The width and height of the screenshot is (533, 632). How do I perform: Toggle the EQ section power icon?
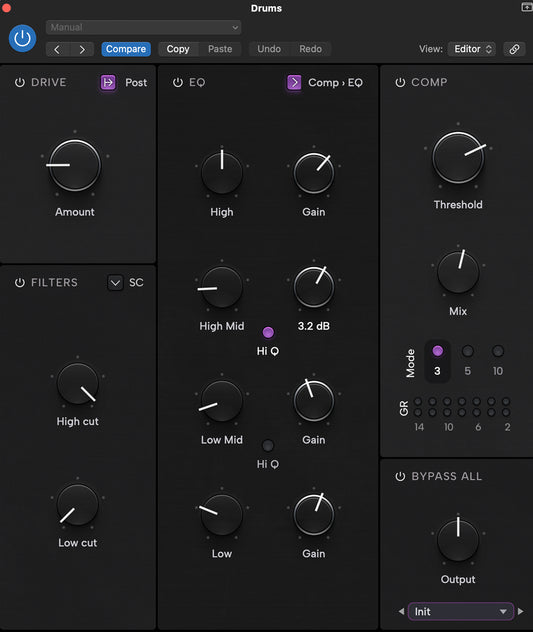(x=178, y=83)
